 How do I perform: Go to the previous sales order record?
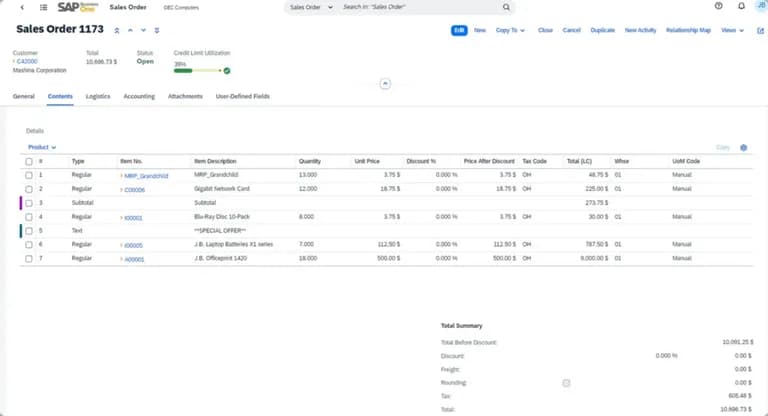click(x=130, y=30)
